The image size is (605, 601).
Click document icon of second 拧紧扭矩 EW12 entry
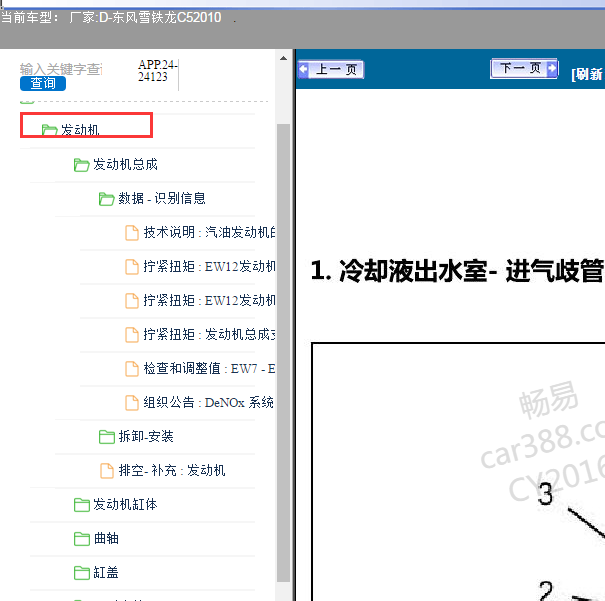[x=132, y=300]
